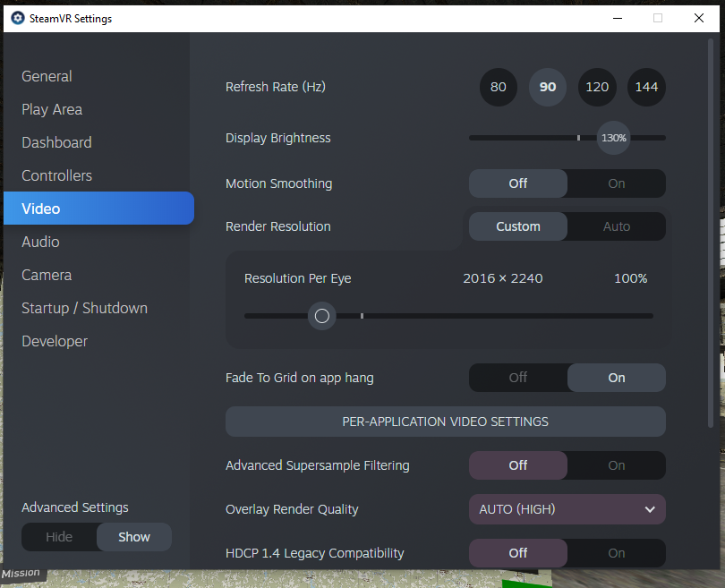Close the SteamVR Settings window
This screenshot has width=725, height=588.
coord(699,19)
